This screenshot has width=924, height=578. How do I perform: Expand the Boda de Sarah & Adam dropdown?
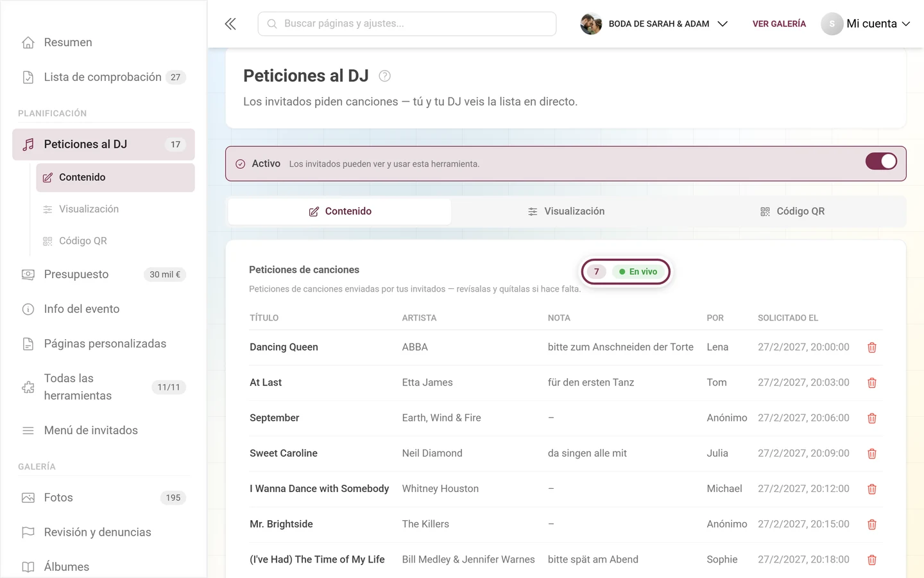(654, 24)
